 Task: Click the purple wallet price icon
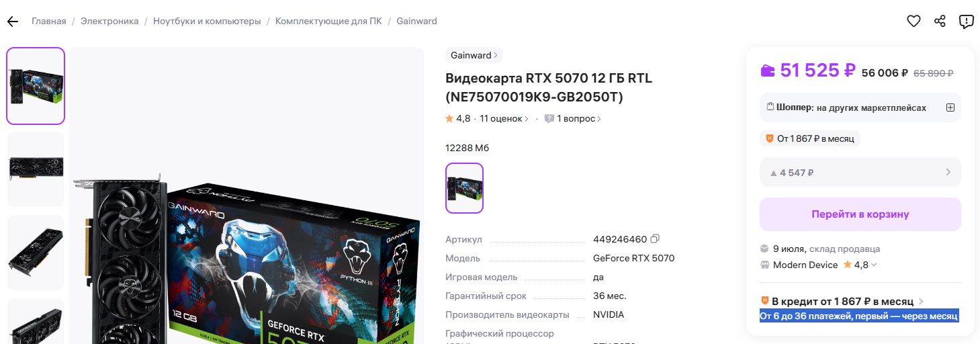[x=767, y=71]
